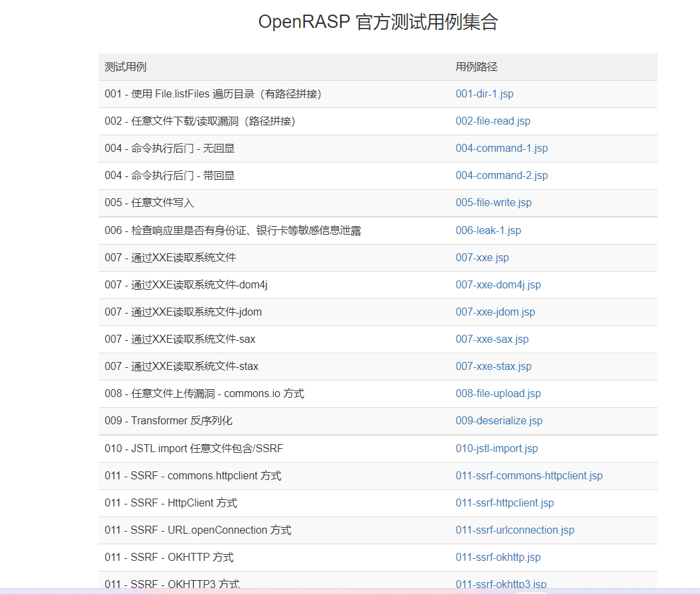This screenshot has height=594, width=700.
Task: Open the 007-xxe-jdom.jsp link
Action: pyautogui.click(x=495, y=312)
